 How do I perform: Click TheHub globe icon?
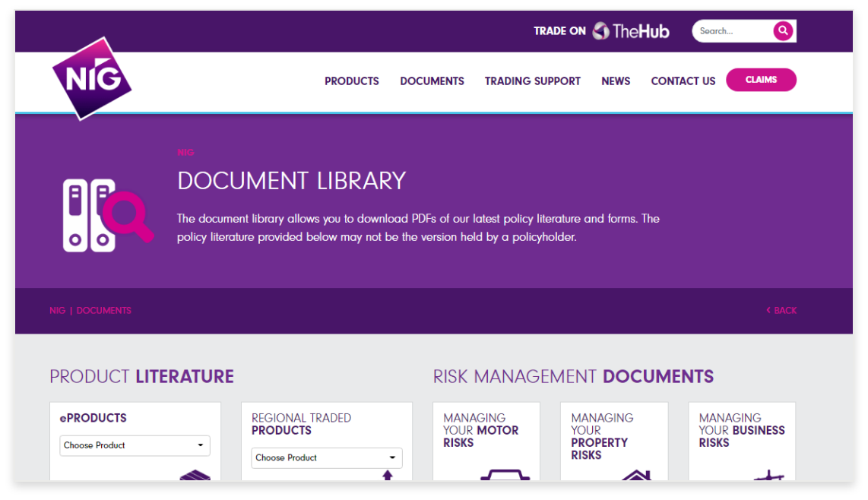click(600, 30)
